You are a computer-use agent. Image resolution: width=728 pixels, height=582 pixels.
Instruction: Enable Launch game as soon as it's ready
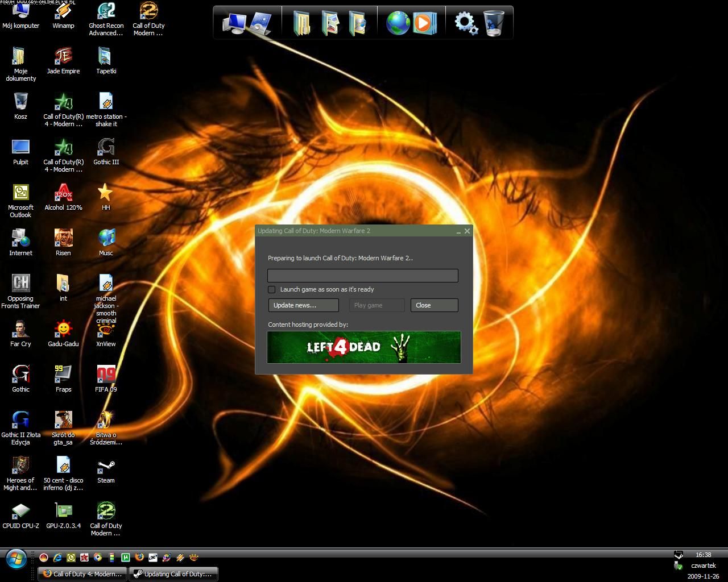[272, 289]
